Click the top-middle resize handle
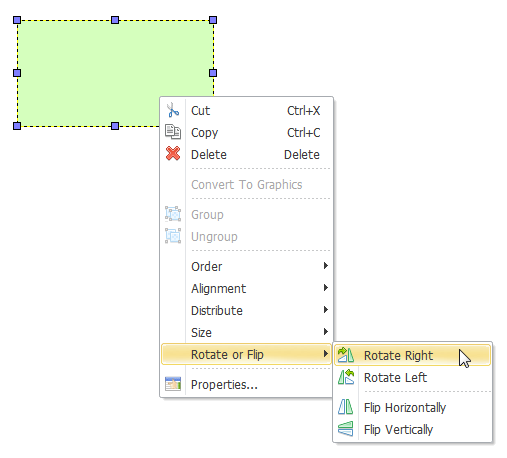This screenshot has height=458, width=507. 115,20
